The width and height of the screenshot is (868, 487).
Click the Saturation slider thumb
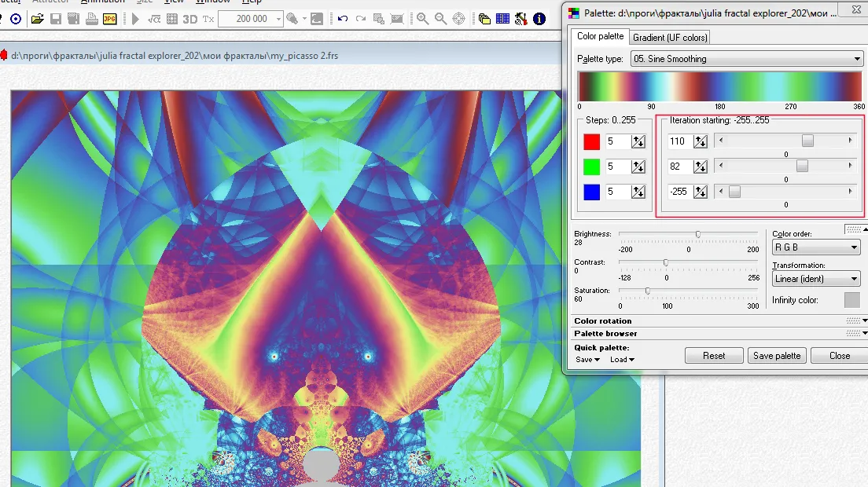[647, 291]
